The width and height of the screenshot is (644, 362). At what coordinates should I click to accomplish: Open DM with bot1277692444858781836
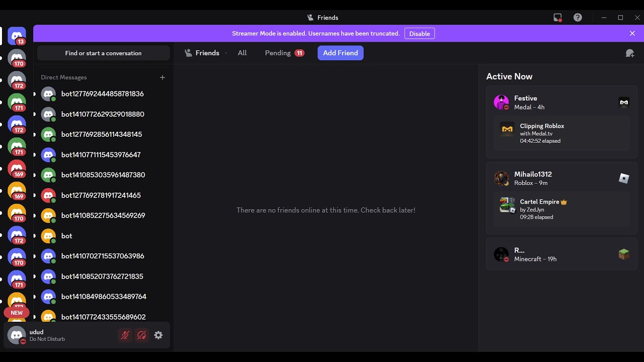pyautogui.click(x=104, y=94)
